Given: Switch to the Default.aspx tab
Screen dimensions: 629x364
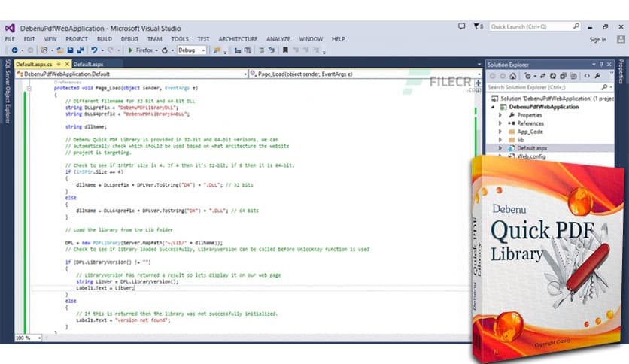Looking at the screenshot, I should (x=89, y=64).
